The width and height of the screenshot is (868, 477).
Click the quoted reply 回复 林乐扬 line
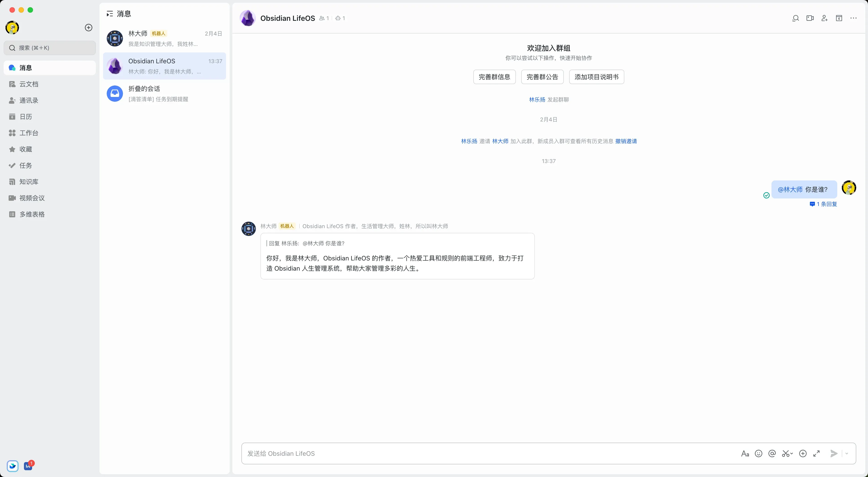pos(305,243)
